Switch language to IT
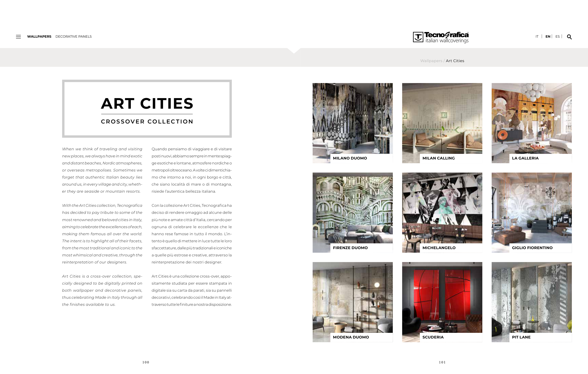 coord(537,36)
